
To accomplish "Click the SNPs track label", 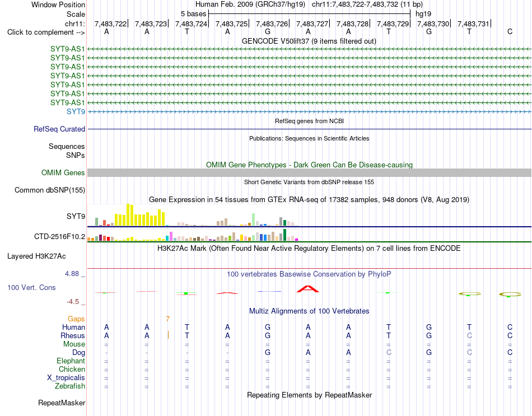I will 76,155.
